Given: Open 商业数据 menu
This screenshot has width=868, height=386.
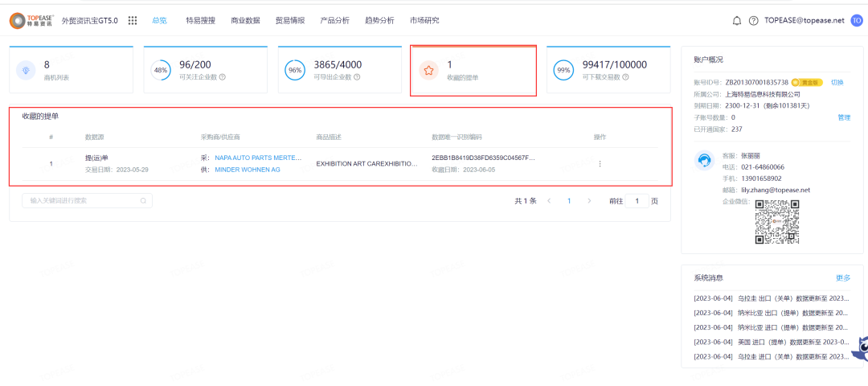Looking at the screenshot, I should point(245,20).
